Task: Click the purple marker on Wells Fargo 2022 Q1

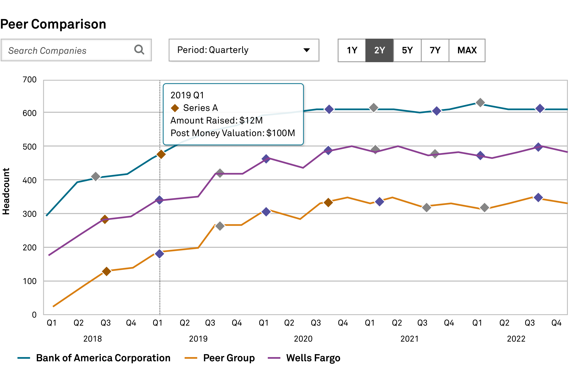Action: pyautogui.click(x=480, y=155)
